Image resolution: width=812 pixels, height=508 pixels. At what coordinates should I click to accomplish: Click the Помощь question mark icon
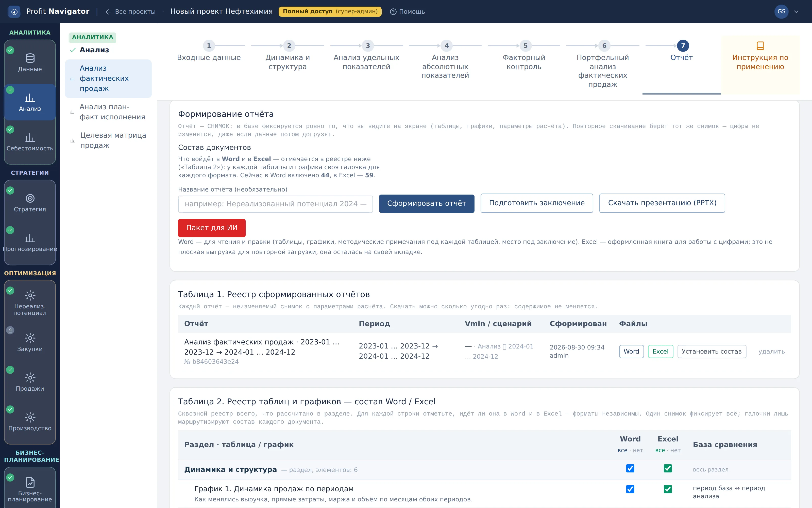[393, 12]
